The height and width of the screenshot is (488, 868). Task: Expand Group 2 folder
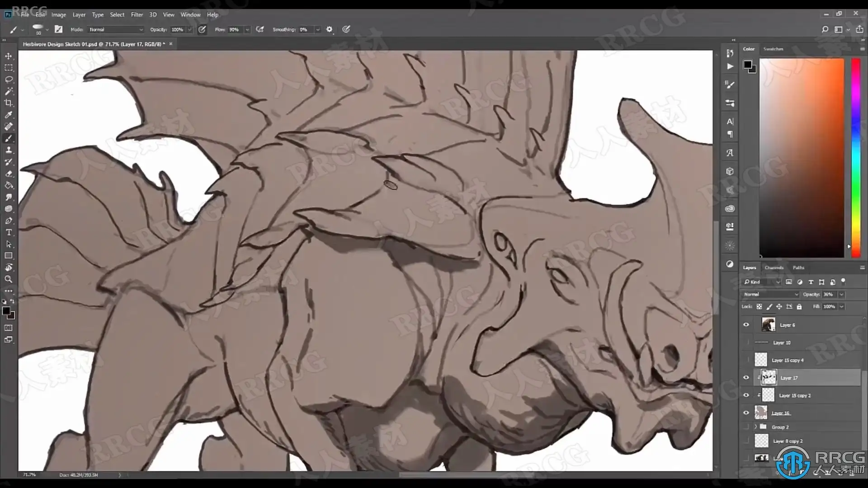[x=755, y=427]
